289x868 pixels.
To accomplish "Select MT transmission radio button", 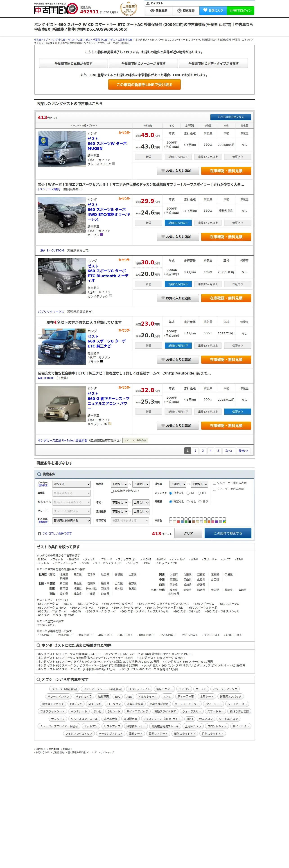I will tap(199, 493).
